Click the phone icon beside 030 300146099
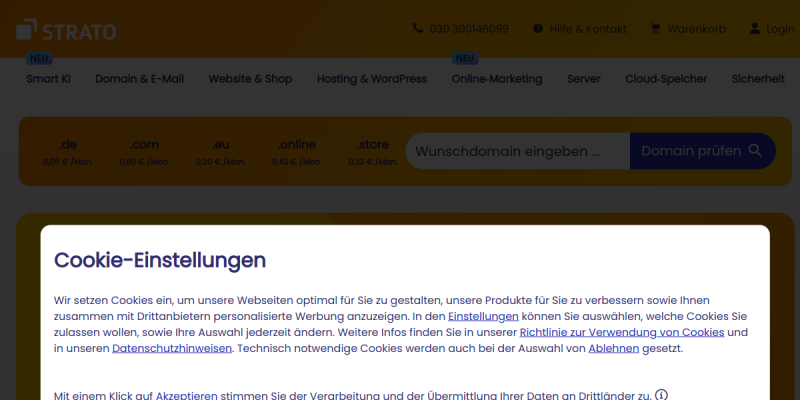This screenshot has width=800, height=400. [418, 28]
